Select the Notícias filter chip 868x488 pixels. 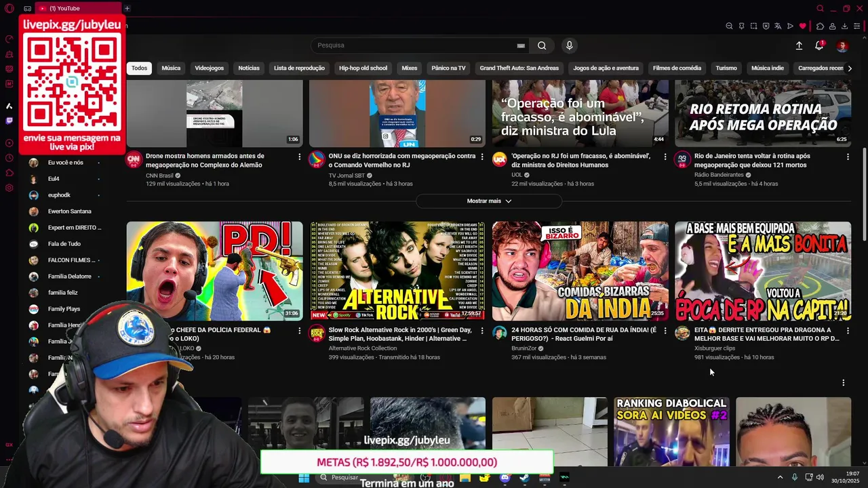[249, 68]
